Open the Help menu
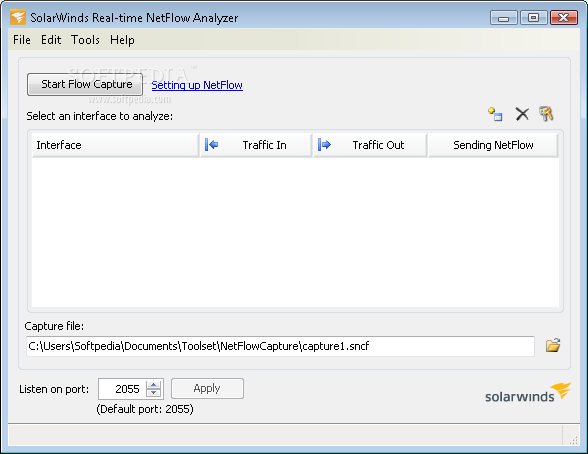The width and height of the screenshot is (588, 454). tap(122, 40)
